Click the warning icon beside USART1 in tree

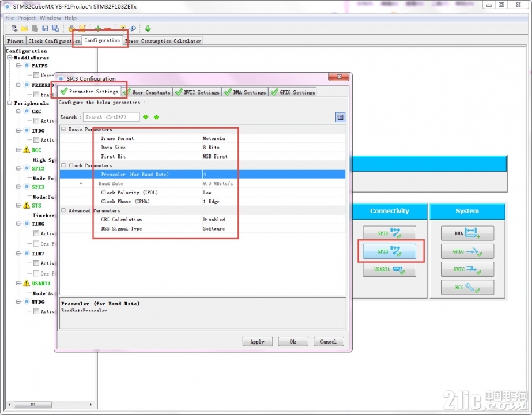tap(27, 284)
